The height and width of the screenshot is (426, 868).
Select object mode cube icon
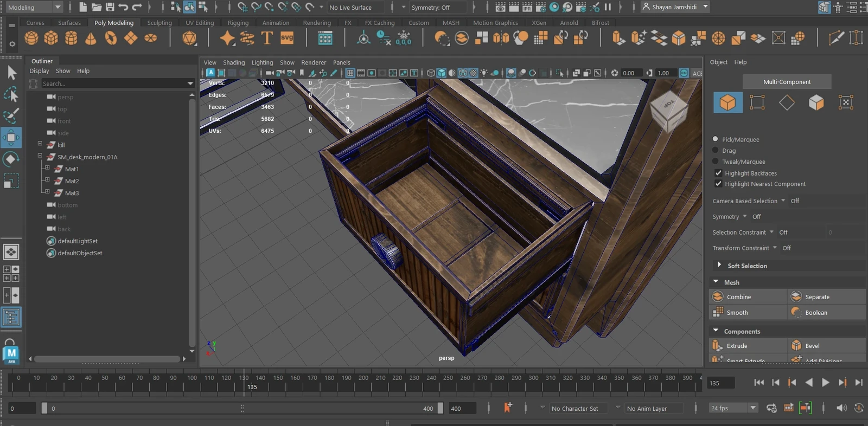tap(727, 102)
